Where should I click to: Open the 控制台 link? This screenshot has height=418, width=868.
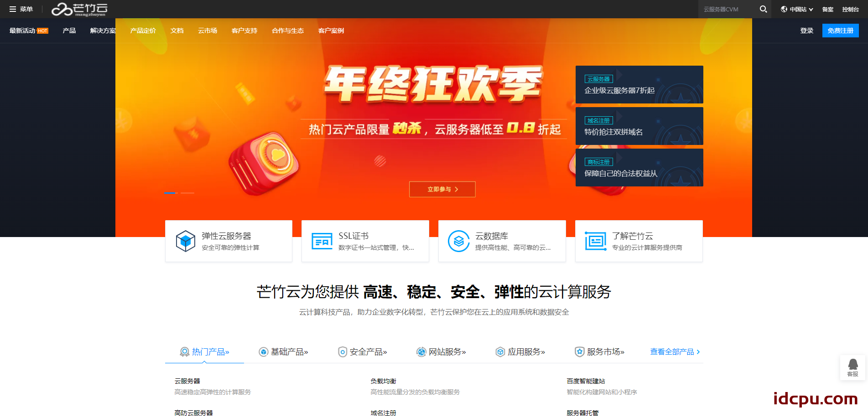coord(851,9)
